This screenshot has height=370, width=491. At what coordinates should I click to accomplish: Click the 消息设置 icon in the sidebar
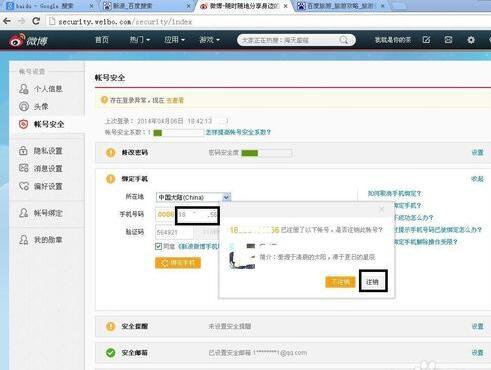[24, 168]
